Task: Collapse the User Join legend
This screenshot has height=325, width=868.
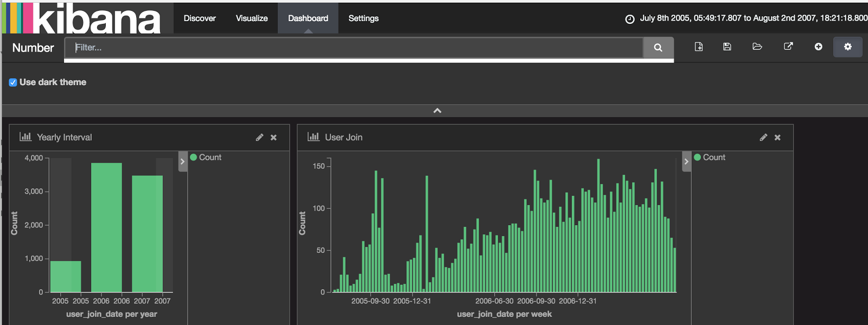Action: pos(686,162)
